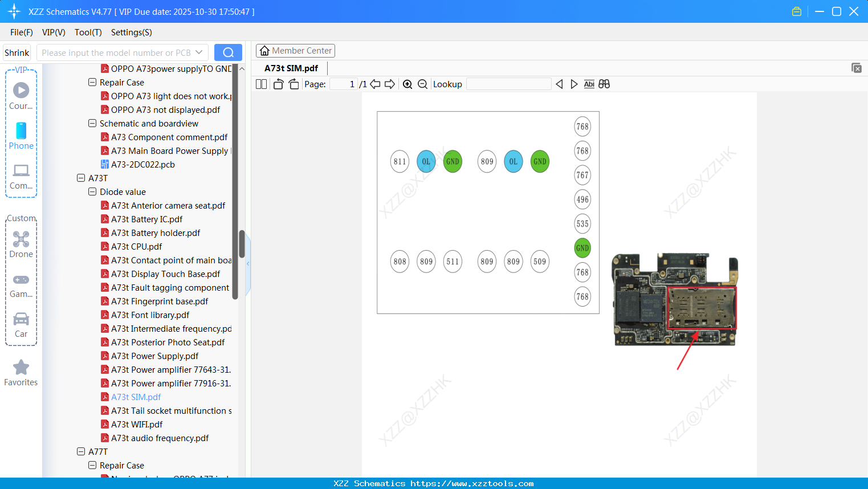
Task: Open Favorites
Action: click(21, 373)
